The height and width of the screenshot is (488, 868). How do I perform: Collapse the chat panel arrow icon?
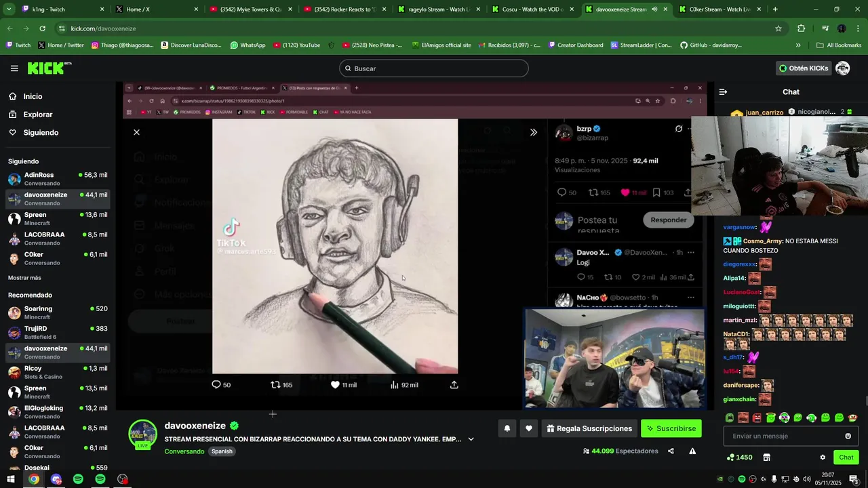pyautogui.click(x=723, y=91)
